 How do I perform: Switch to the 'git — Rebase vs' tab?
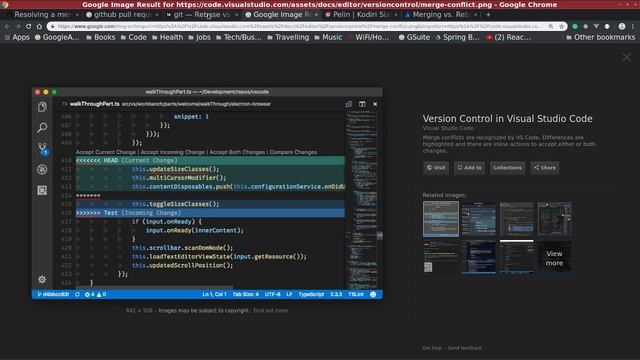pyautogui.click(x=201, y=15)
